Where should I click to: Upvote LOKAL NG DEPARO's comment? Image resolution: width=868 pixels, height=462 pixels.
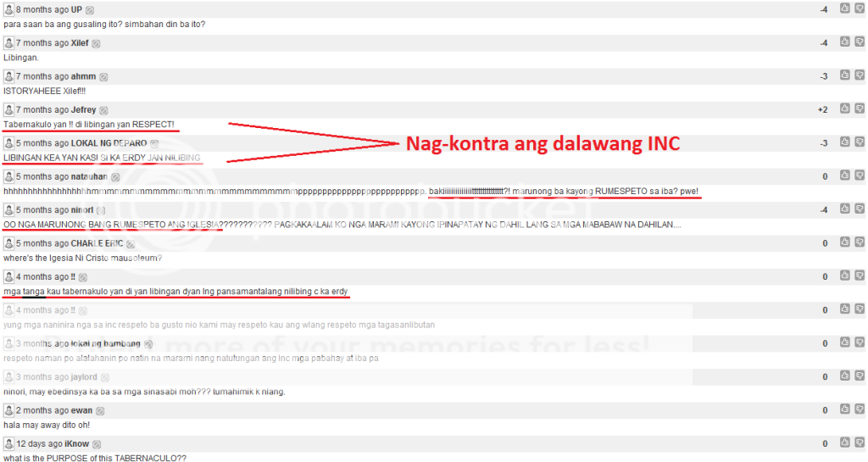click(x=845, y=142)
